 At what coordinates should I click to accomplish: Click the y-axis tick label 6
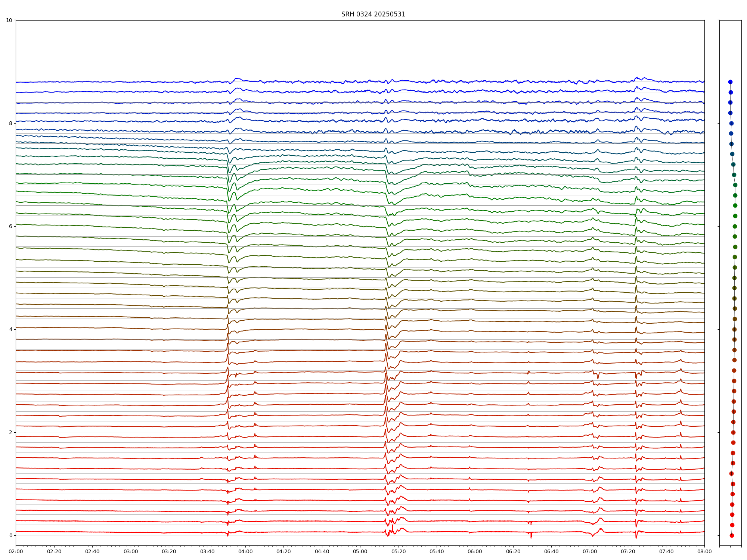coord(10,226)
